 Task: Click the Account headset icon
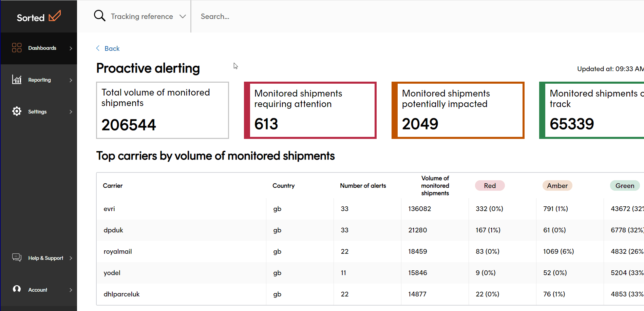click(17, 289)
